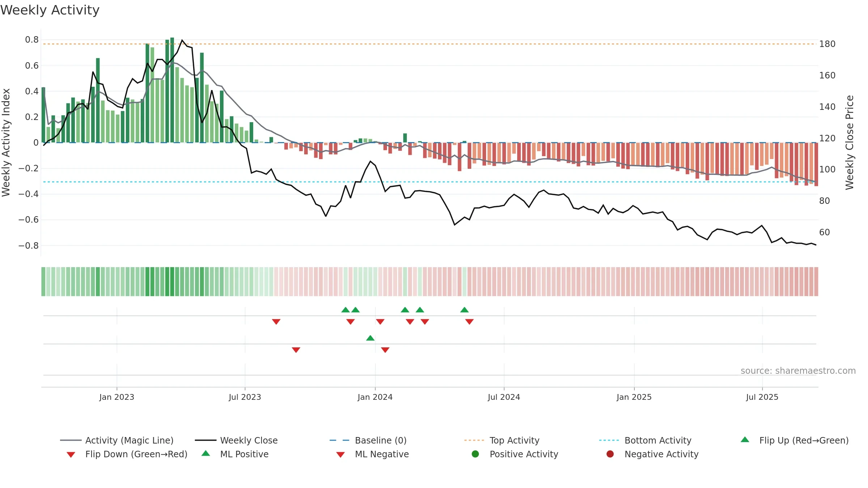Viewport: 868px width, 488px height.
Task: Click the Weekly Activity Index axis title
Action: 6,143
